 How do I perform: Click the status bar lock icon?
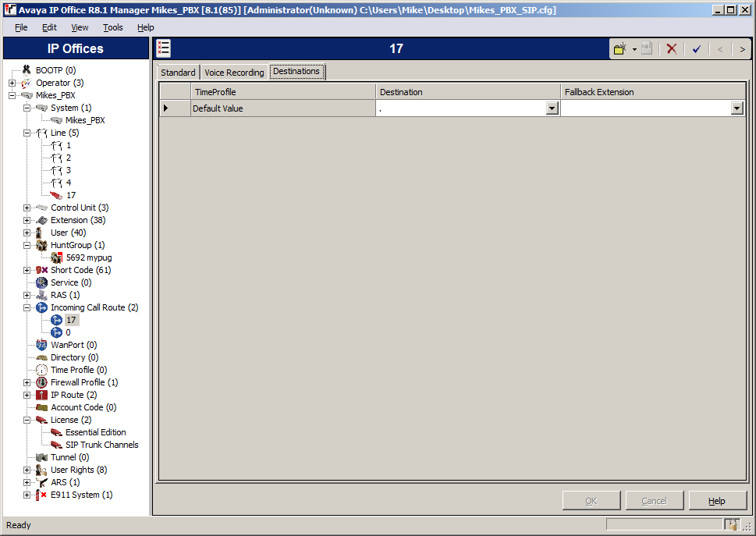pos(731,525)
